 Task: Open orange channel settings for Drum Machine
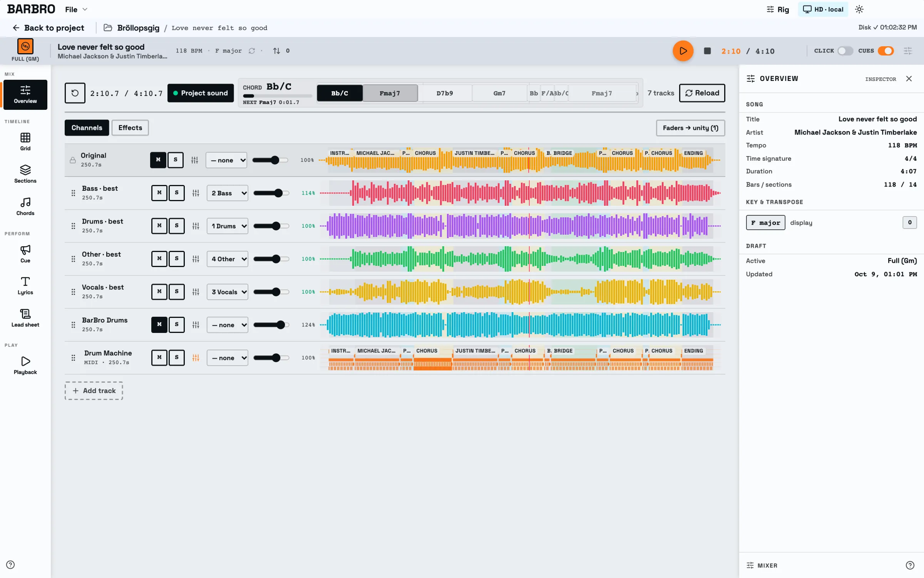point(196,358)
